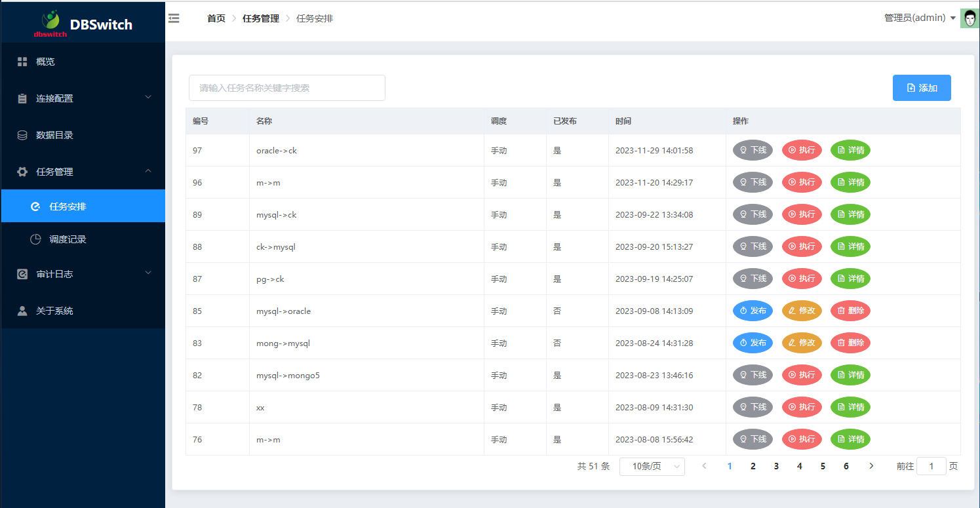Click 删除 for the mong->mysql task
The width and height of the screenshot is (980, 508).
[850, 343]
